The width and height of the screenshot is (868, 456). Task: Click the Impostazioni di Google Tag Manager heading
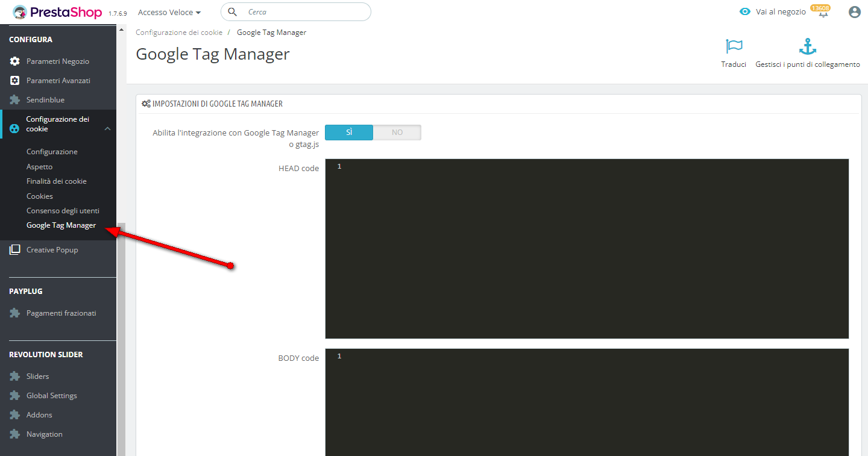[218, 104]
